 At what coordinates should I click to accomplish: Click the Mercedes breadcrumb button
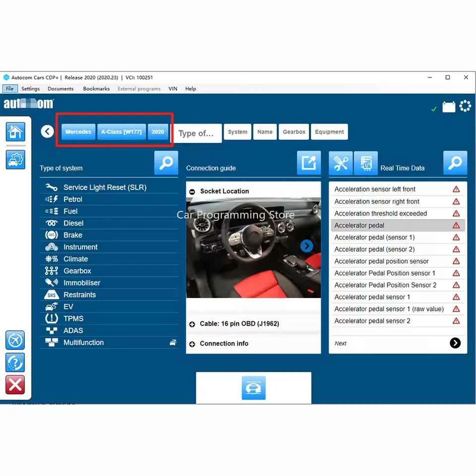(x=78, y=132)
